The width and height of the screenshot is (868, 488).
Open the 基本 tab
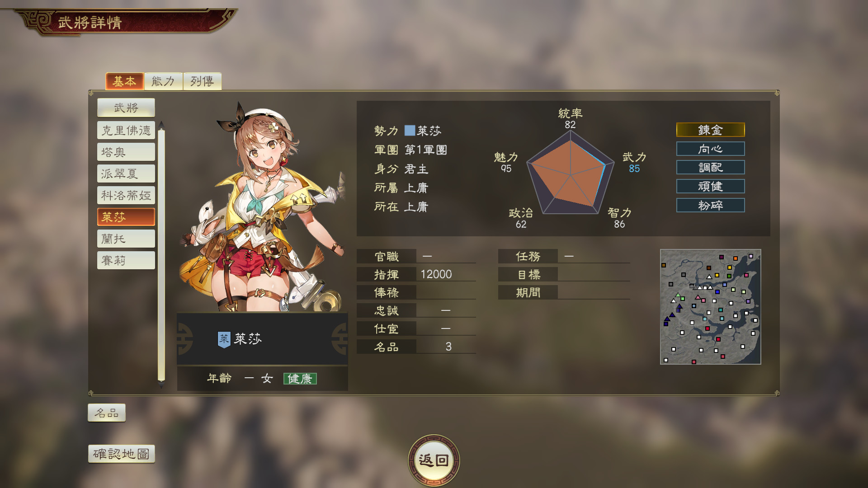click(124, 81)
